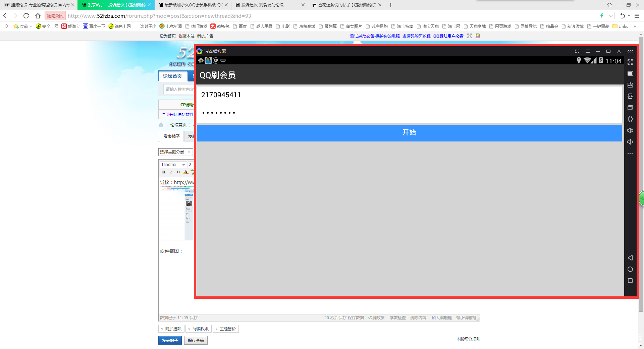This screenshot has width=644, height=349.
Task: Collapse the emulator sidebar with triple chevrons
Action: (630, 51)
